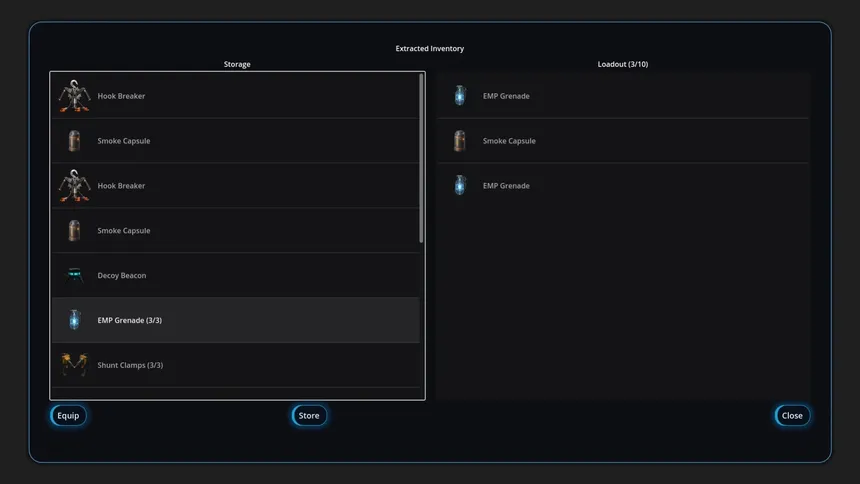The image size is (860, 484).
Task: Click the 'Decoy Beacon' text label
Action: click(121, 276)
